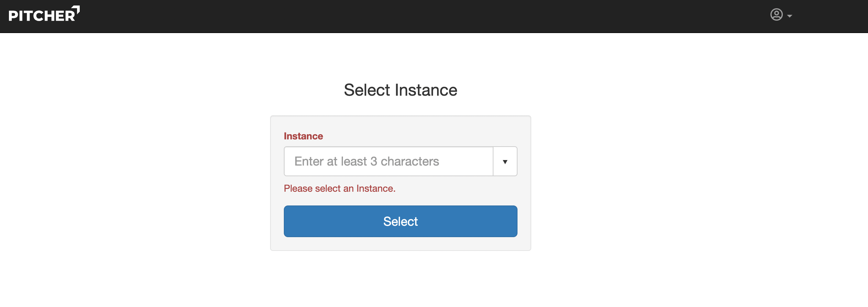Expand the caret beside the user icon

tap(790, 16)
